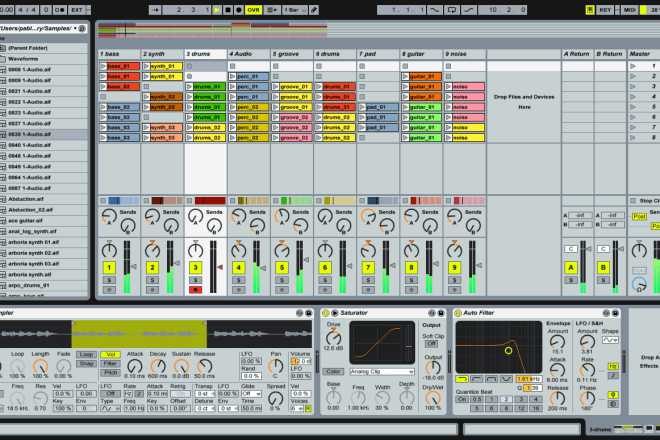This screenshot has height=440, width=660.
Task: Click the transport Play button
Action: tap(217, 10)
